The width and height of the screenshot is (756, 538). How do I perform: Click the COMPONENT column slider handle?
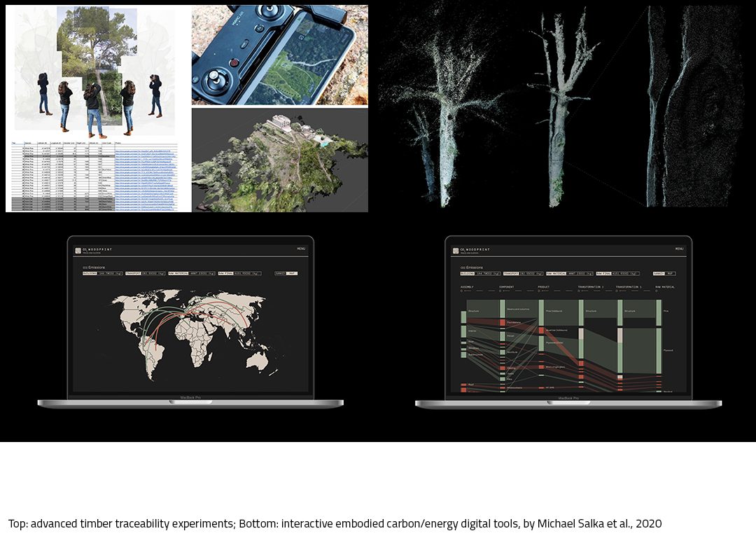click(x=501, y=291)
